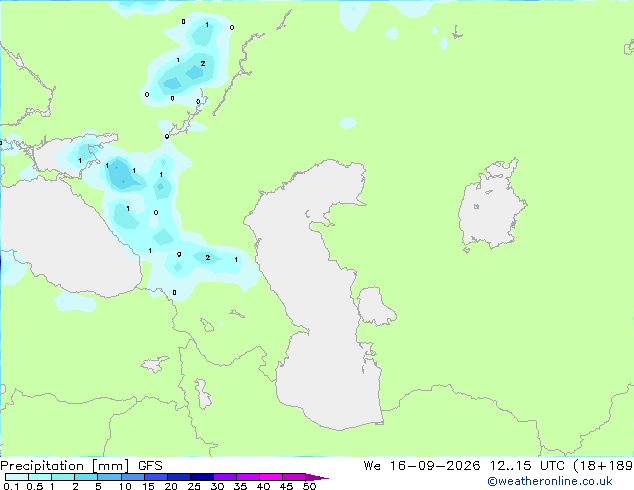Viewport: 634px width, 490px height.
Task: Pick the 5 mm legend color swatch
Action: (110, 477)
